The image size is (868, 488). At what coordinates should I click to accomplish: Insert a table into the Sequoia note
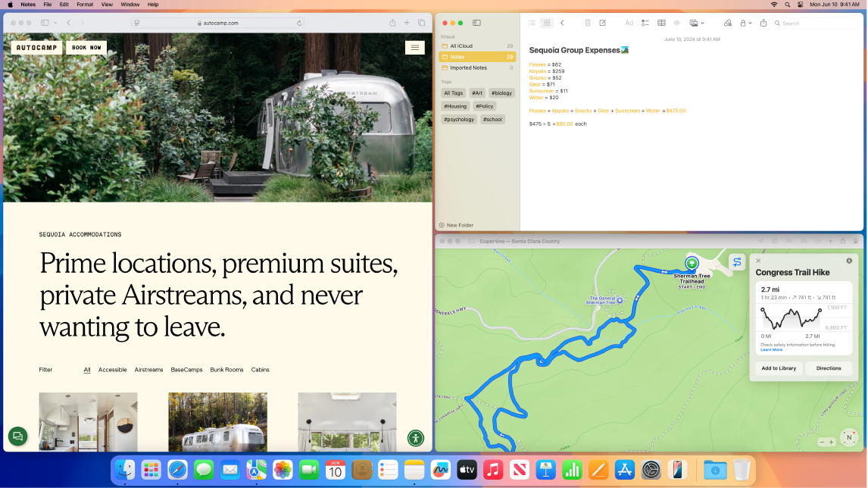[662, 23]
